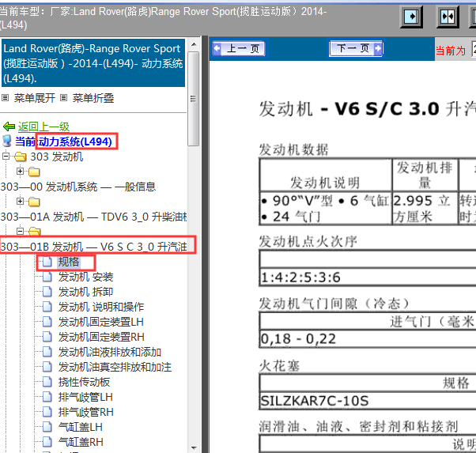Screen dimensions: 476x453
Task: Collapse the 303 发动机 folder node
Action: (6, 156)
